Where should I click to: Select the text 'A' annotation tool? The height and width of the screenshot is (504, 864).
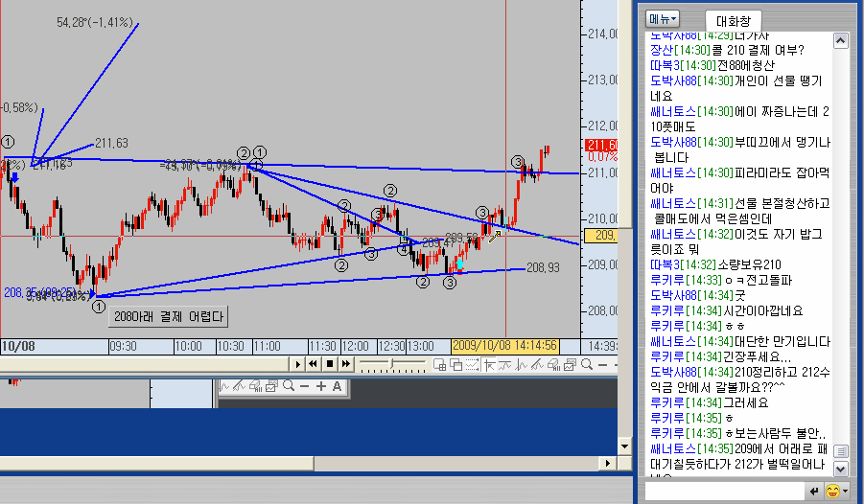pos(337,387)
